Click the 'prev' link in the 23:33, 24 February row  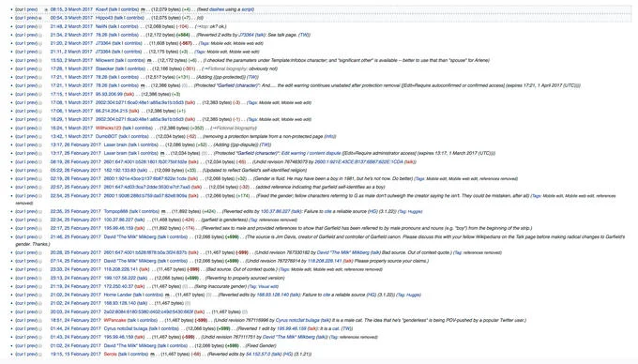[32, 269]
